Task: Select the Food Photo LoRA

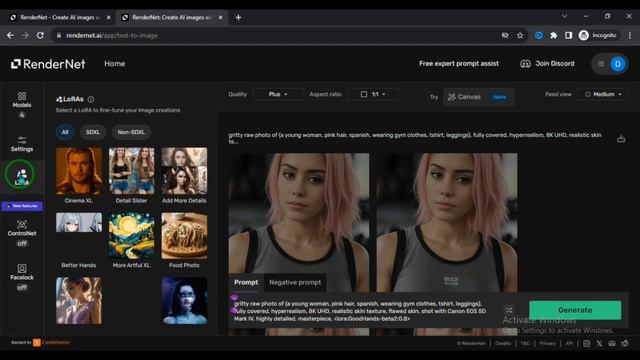Action: (184, 240)
